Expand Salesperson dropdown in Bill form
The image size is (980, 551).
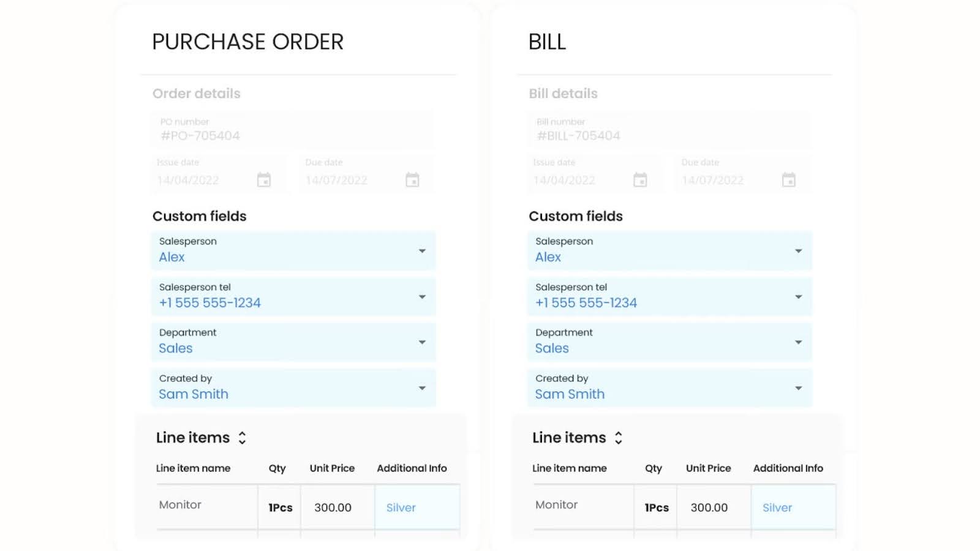coord(798,251)
